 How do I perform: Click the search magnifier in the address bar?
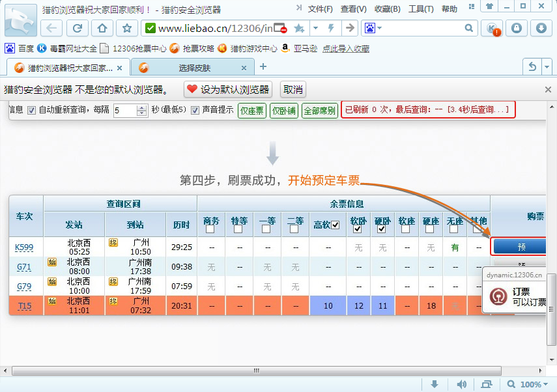coord(470,29)
